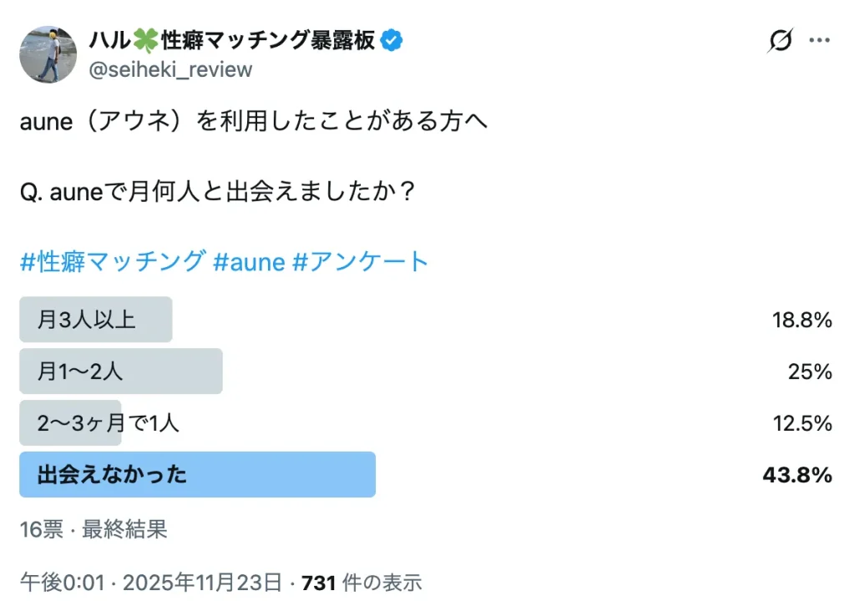This screenshot has width=855, height=616.
Task: Click the 43.8% result percentage
Action: pyautogui.click(x=797, y=475)
